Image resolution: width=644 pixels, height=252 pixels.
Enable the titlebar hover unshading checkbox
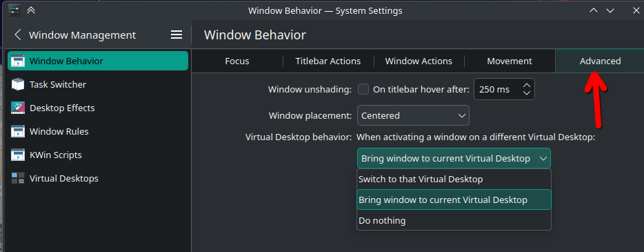pos(363,89)
